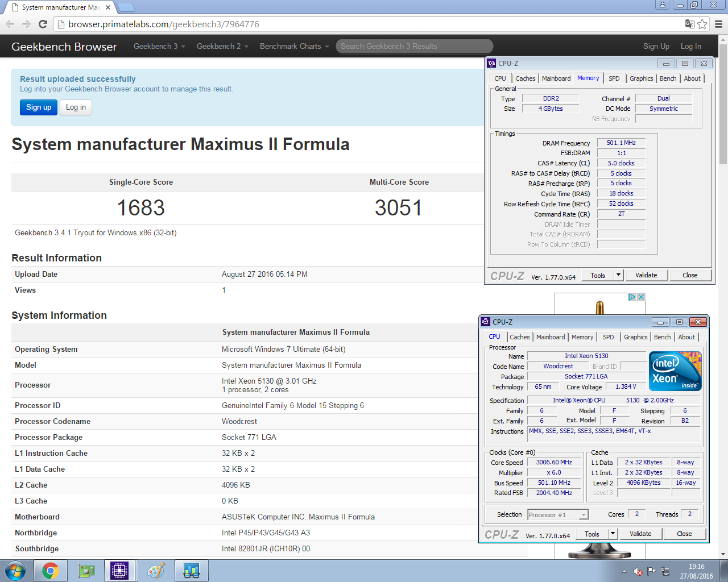Expand the Benchmark Charts menu
Viewport: 728px width, 582px height.
(294, 46)
